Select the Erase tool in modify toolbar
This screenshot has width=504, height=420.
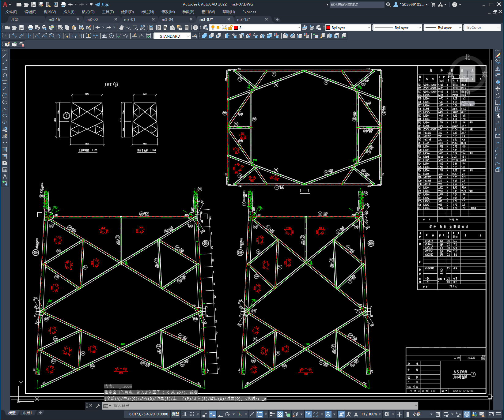[x=498, y=55]
